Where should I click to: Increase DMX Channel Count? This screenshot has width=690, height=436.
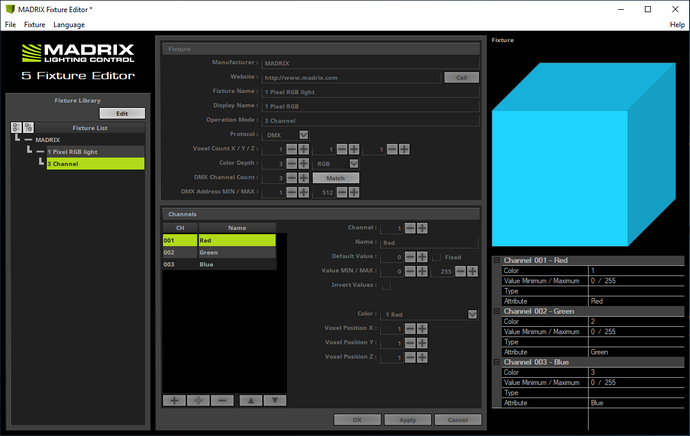pos(304,178)
